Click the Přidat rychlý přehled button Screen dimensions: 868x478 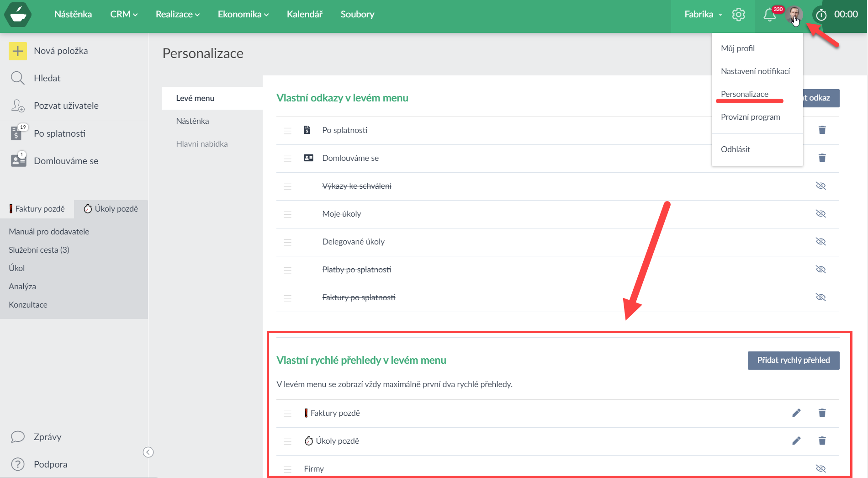[793, 360]
